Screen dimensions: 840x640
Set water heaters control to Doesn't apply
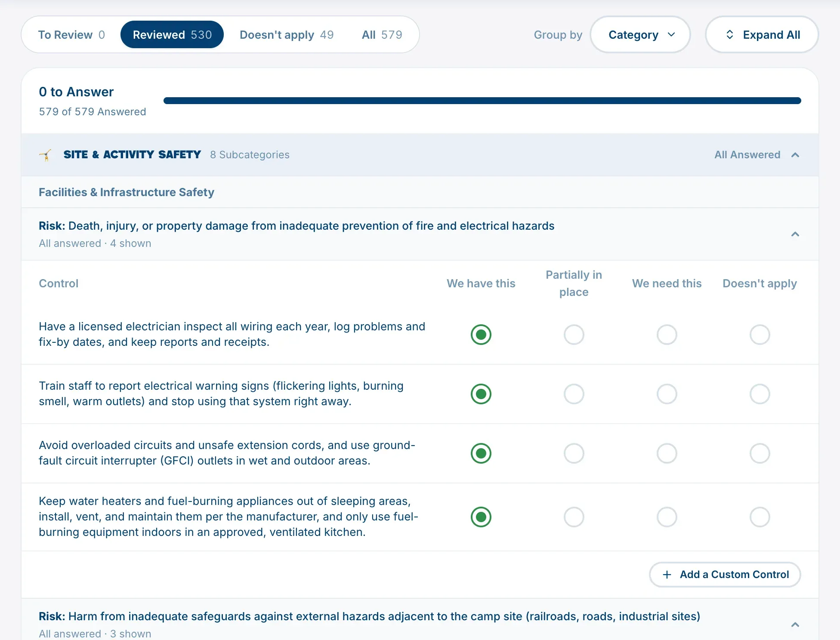[x=760, y=517]
